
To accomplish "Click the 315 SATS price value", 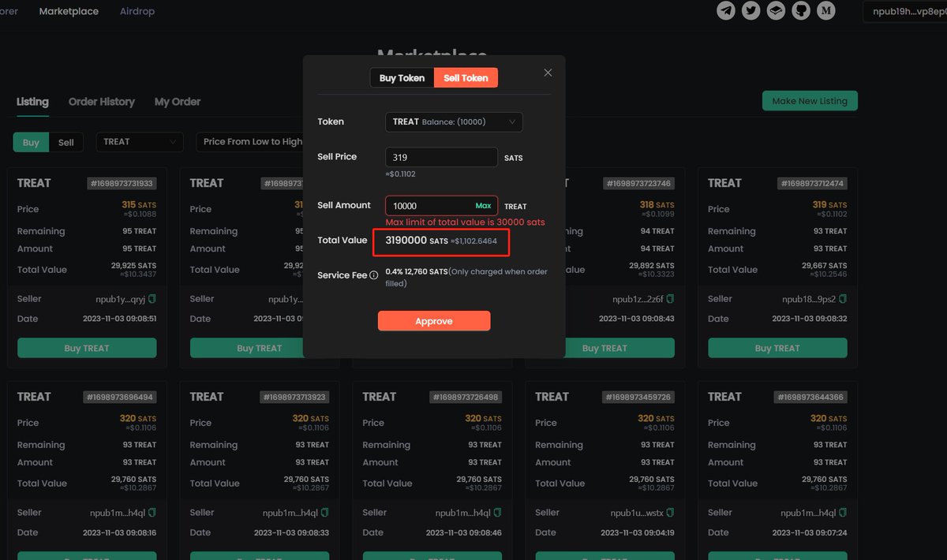I will pyautogui.click(x=139, y=204).
